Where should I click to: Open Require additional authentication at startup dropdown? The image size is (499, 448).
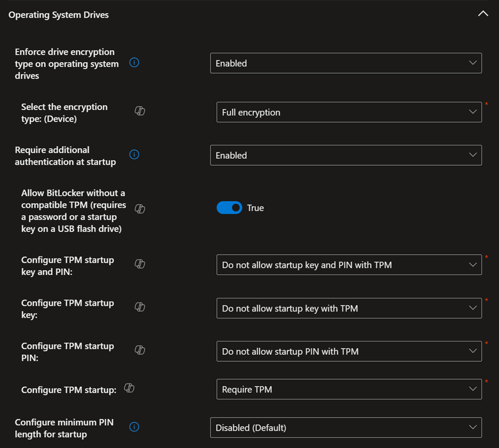[346, 155]
